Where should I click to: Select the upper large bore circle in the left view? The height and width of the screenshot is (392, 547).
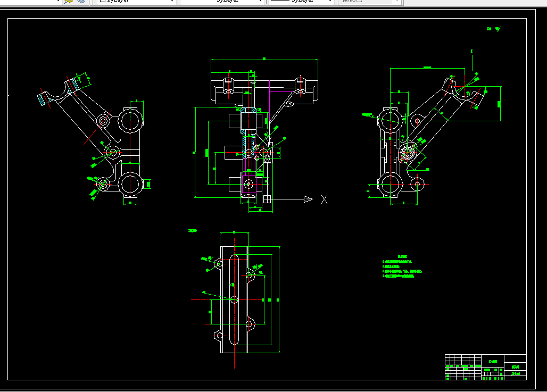pos(130,121)
